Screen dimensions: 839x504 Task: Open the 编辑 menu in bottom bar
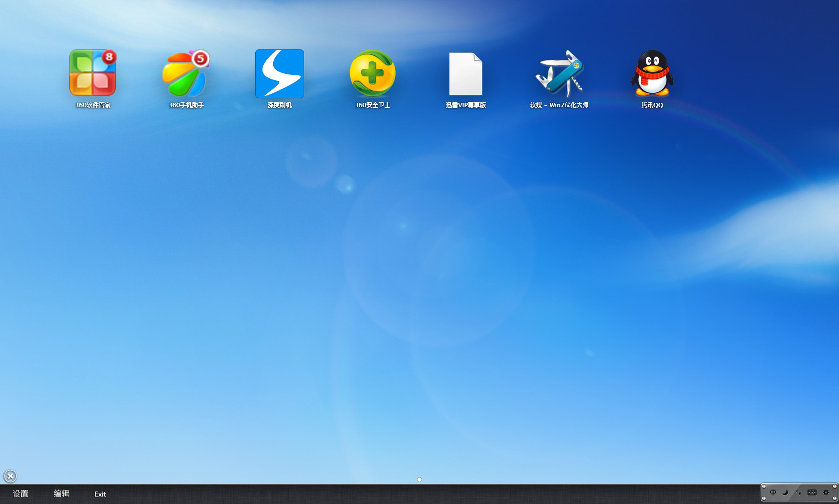tap(61, 494)
